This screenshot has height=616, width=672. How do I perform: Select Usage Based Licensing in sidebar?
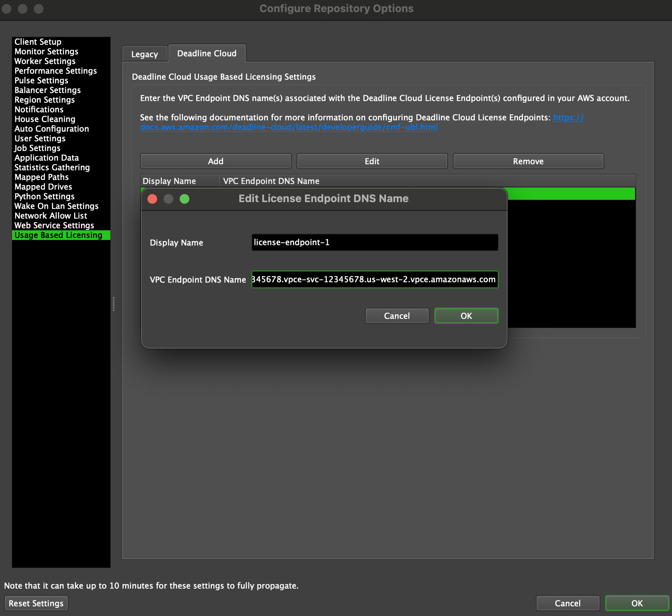tap(59, 235)
